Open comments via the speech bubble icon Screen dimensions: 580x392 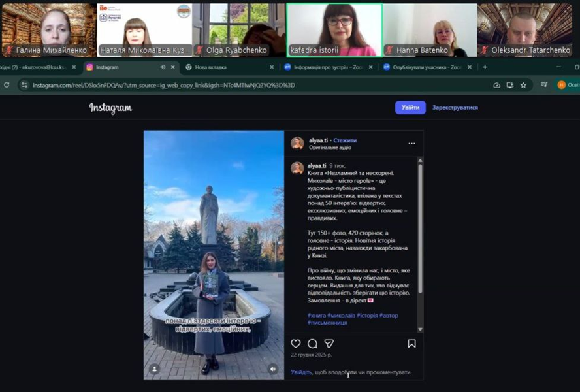[312, 344]
